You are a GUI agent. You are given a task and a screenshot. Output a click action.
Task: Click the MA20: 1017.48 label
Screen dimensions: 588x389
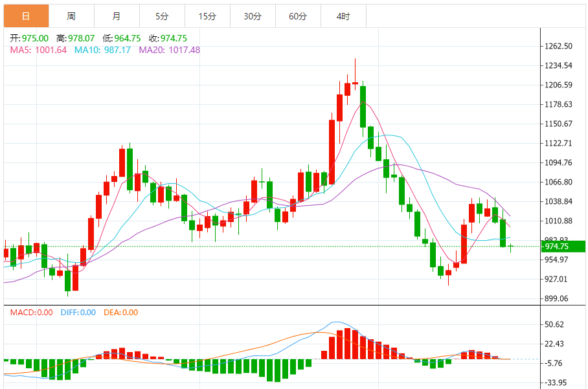[x=170, y=50]
